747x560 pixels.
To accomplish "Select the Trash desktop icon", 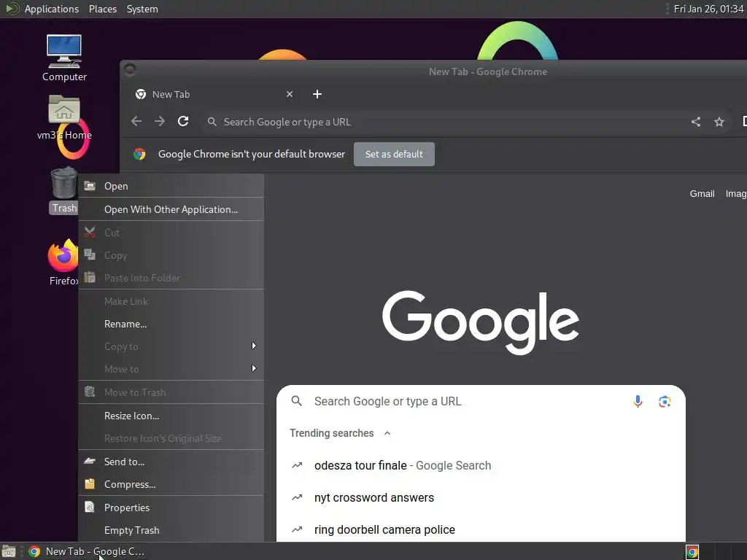I will [x=64, y=190].
